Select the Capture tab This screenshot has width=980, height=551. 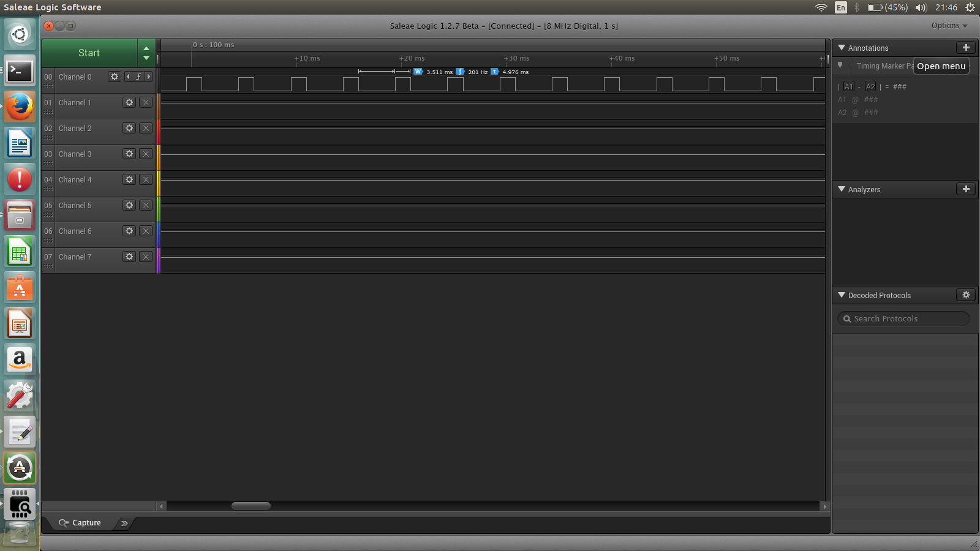click(x=80, y=523)
